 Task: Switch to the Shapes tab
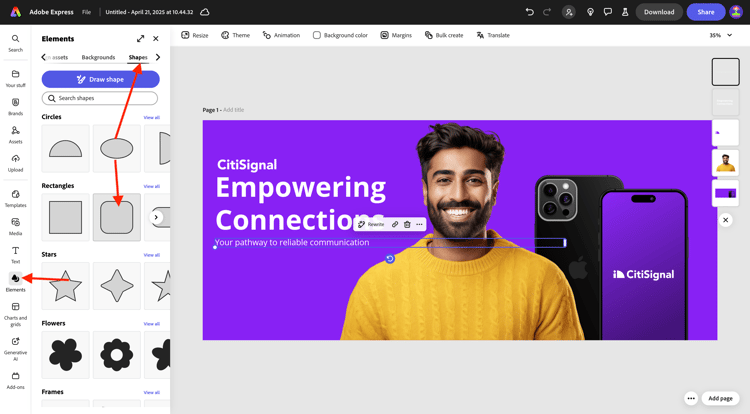coord(138,57)
